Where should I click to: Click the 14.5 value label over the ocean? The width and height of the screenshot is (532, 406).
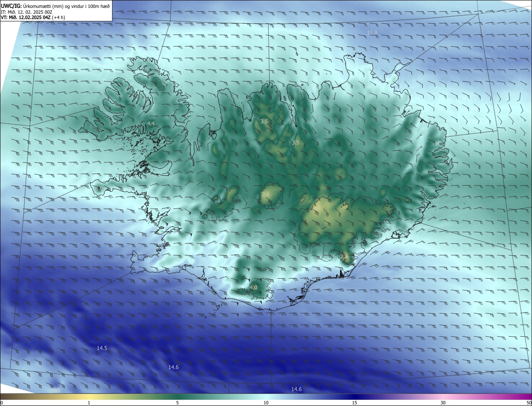click(102, 348)
